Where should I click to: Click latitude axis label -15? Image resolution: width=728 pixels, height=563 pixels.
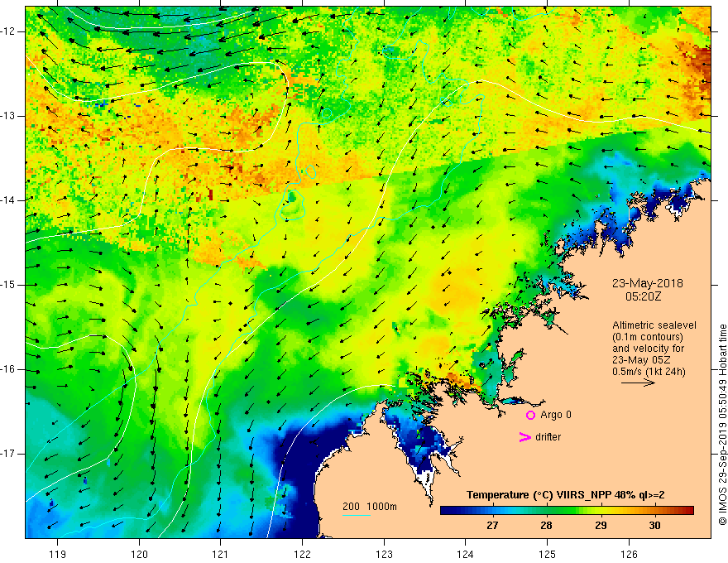click(x=9, y=285)
